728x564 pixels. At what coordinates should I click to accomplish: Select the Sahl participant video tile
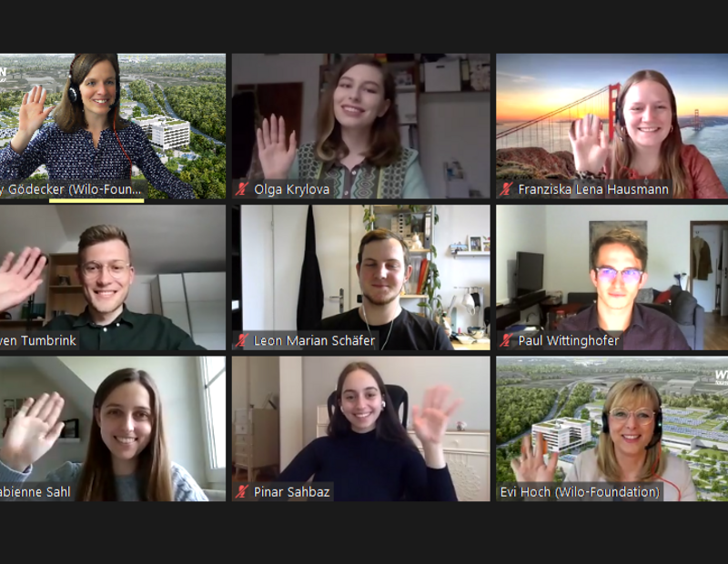(113, 429)
